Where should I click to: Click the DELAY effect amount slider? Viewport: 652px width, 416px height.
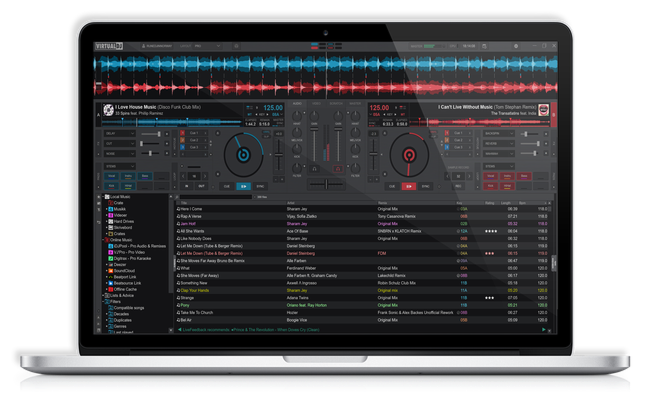coord(151,134)
